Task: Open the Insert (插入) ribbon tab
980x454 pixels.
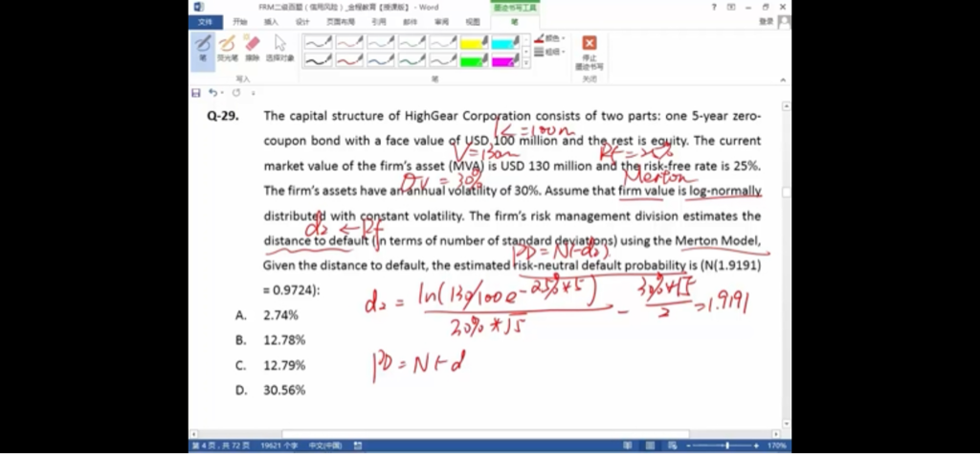Action: [x=271, y=21]
